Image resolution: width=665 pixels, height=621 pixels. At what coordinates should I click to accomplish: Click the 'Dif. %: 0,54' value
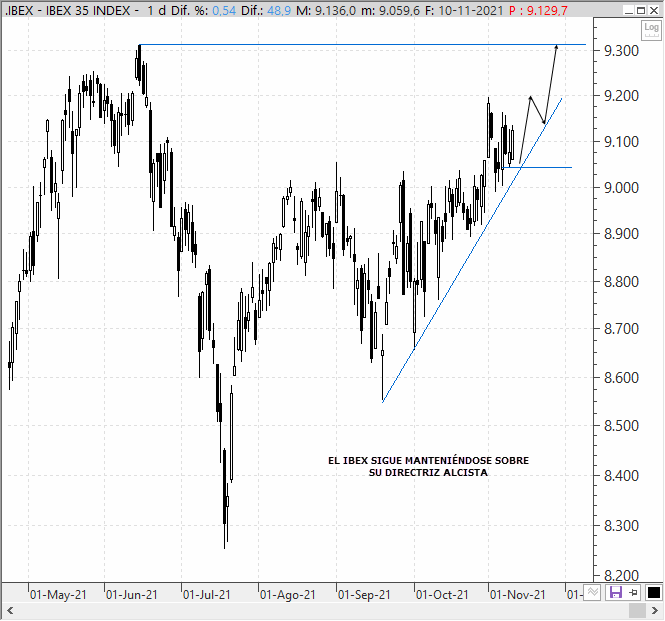click(204, 10)
